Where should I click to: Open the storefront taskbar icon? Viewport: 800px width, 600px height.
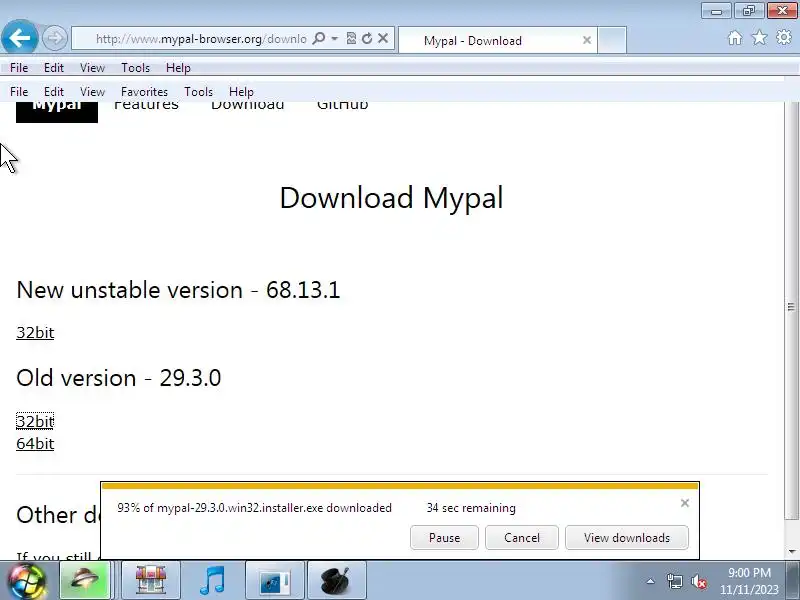tap(151, 580)
